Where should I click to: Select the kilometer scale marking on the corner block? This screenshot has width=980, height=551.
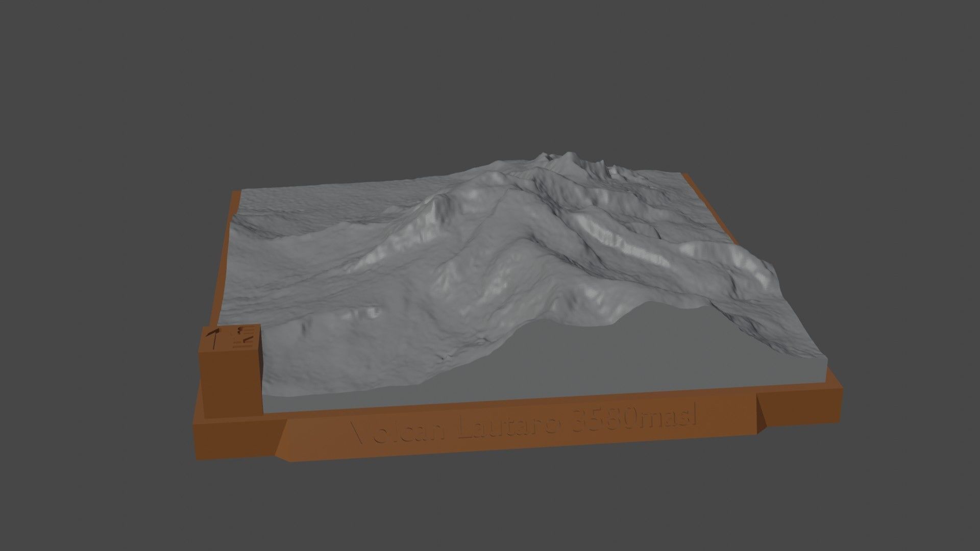click(244, 332)
